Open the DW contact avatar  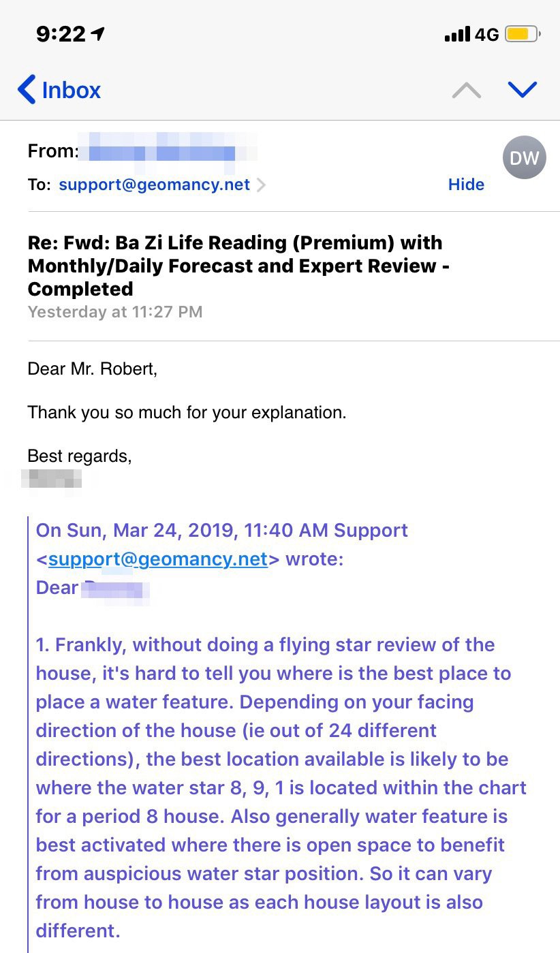pos(524,157)
